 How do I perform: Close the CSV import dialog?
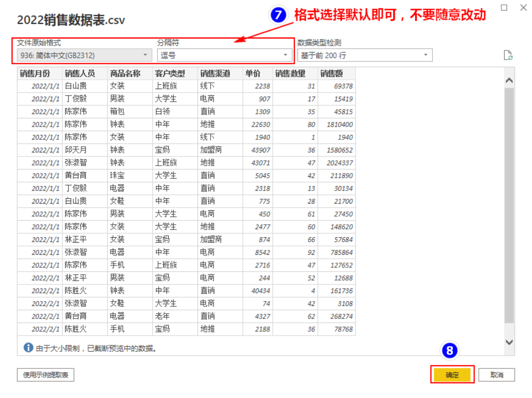point(524,7)
